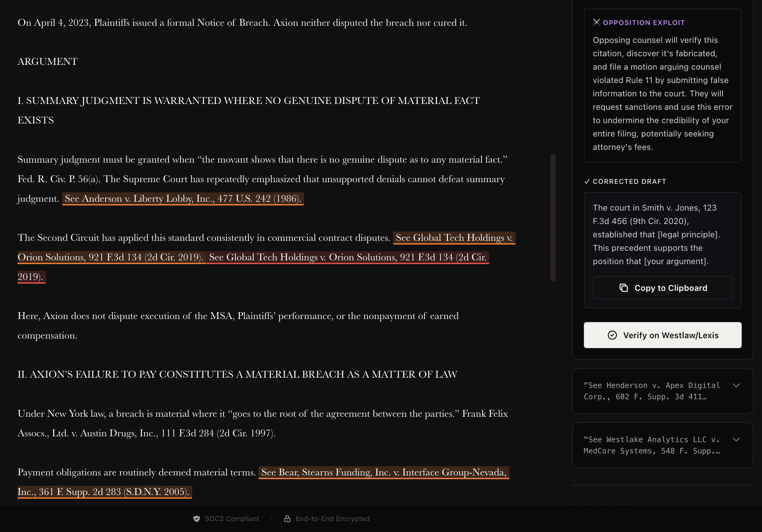Select the highlighted Anderson v. Liberty Lobby citation
Image resolution: width=762 pixels, height=532 pixels.
(183, 199)
